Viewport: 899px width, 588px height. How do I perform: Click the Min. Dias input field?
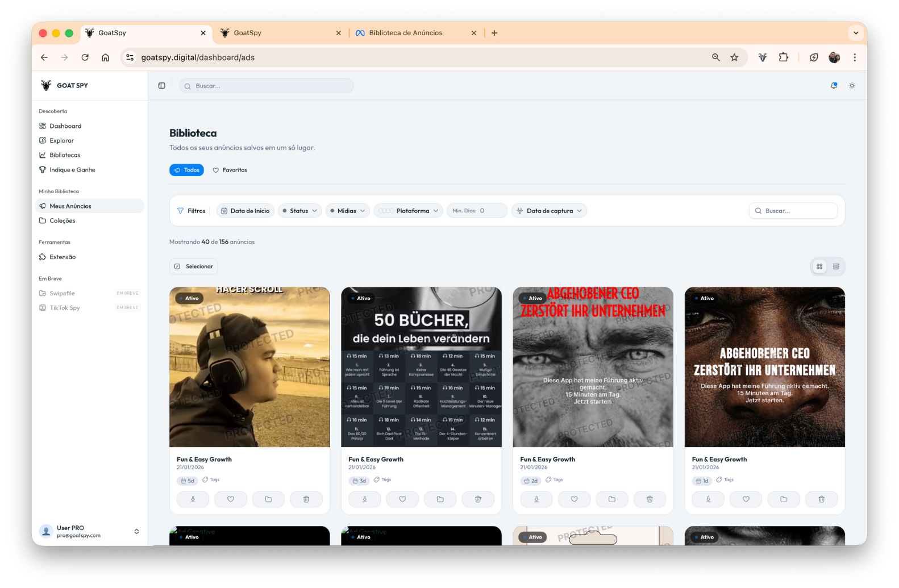click(490, 211)
